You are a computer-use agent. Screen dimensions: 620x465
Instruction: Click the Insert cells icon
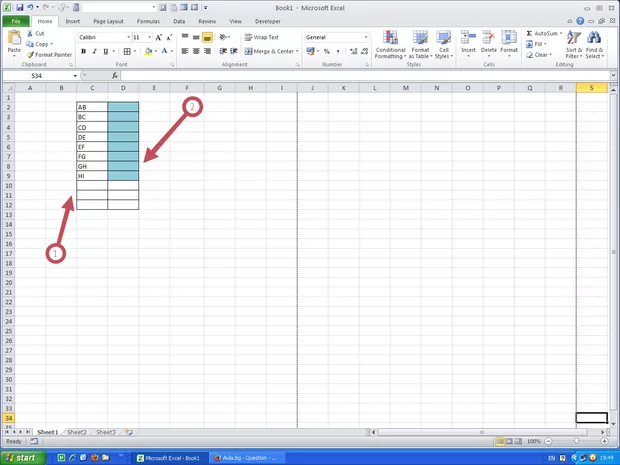[x=468, y=38]
